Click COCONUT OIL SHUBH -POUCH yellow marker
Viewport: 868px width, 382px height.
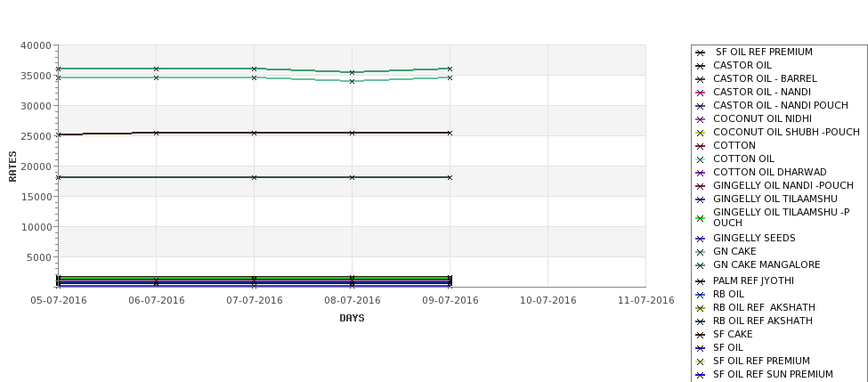coord(701,133)
